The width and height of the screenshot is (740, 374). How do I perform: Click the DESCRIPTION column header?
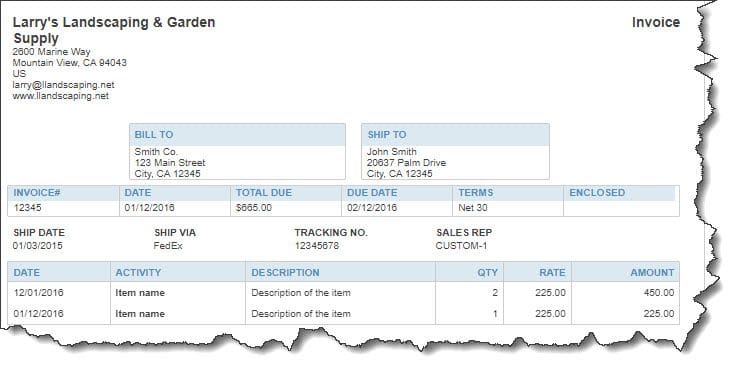tap(285, 272)
